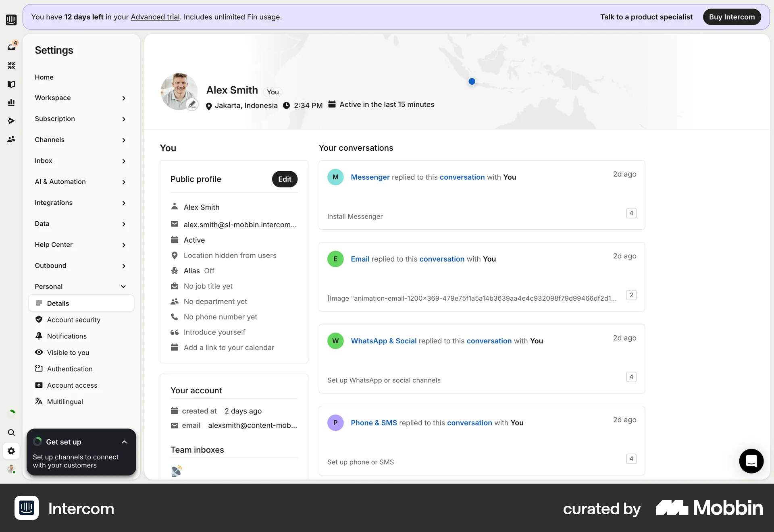The height and width of the screenshot is (532, 774).
Task: Edit the profile picture via pencil icon
Action: [x=192, y=104]
